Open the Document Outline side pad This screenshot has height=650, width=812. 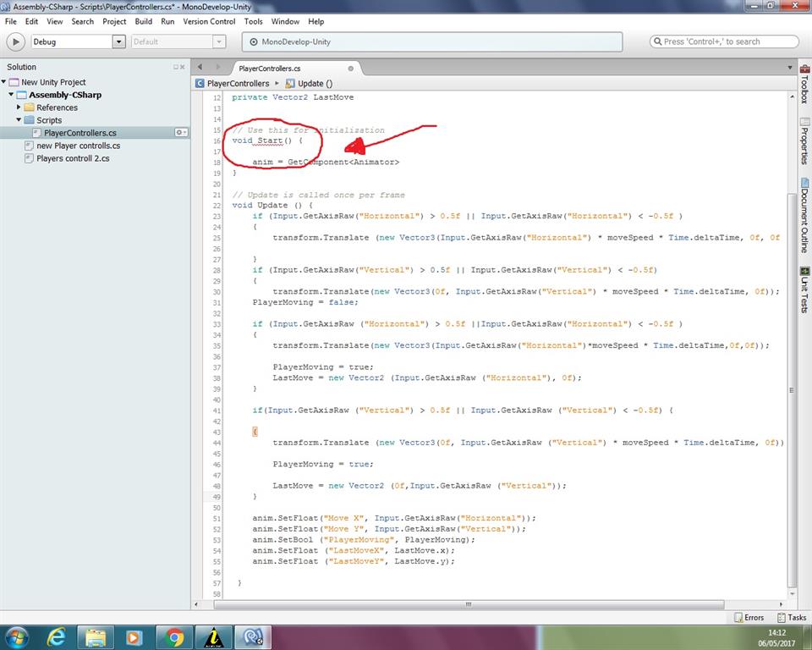[x=804, y=216]
